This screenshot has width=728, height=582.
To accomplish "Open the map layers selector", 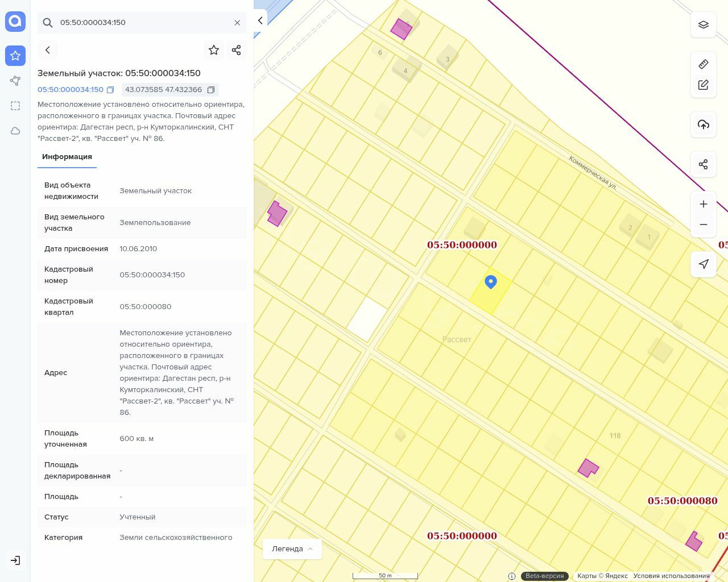I will click(704, 24).
